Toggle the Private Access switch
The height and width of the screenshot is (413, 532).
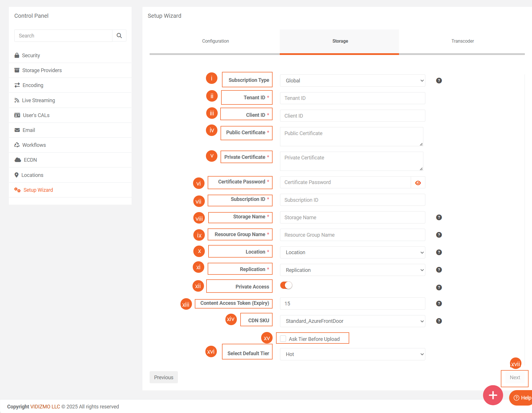[286, 285]
